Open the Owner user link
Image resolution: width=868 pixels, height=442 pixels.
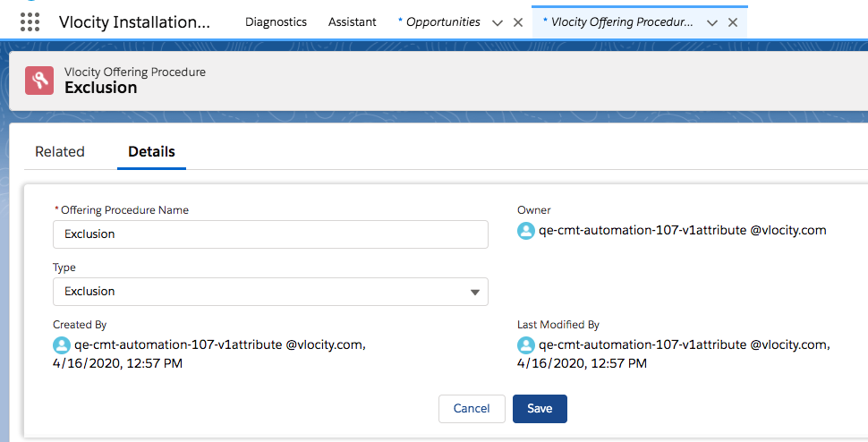point(683,230)
